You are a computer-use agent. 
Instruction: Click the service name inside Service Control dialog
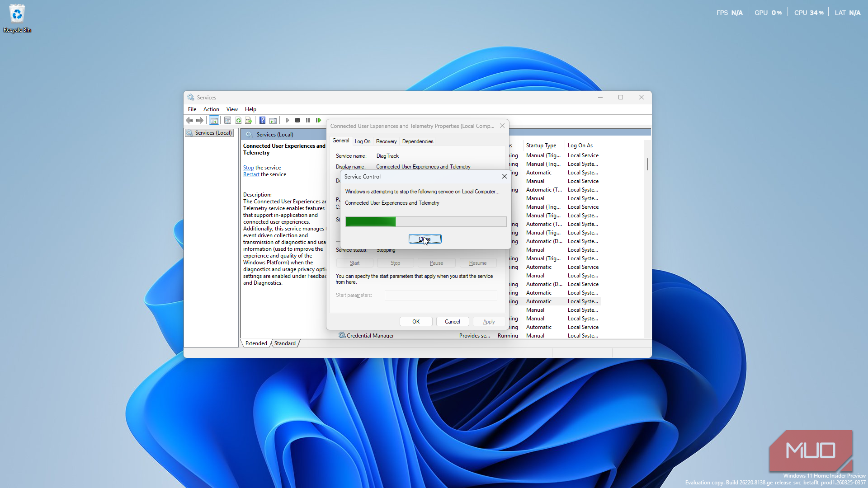(392, 203)
